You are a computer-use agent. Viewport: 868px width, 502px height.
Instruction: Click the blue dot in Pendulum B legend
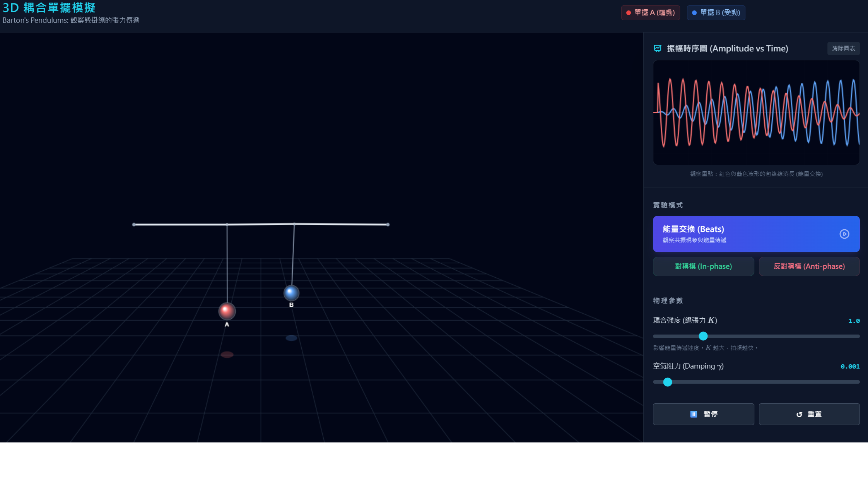[694, 13]
